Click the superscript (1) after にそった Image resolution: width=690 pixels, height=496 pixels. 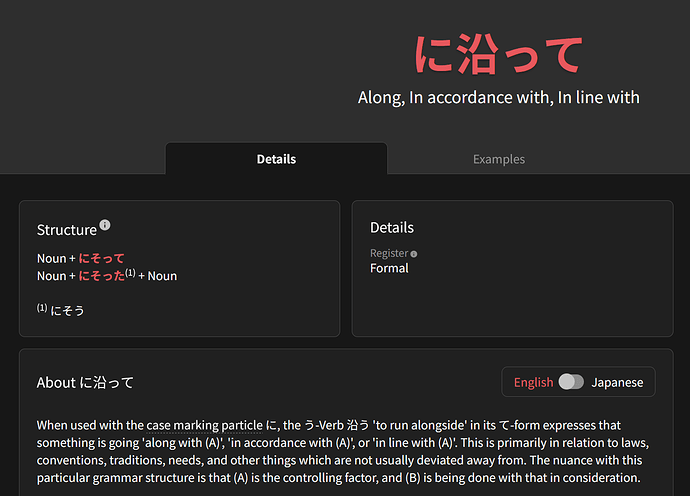pos(130,272)
